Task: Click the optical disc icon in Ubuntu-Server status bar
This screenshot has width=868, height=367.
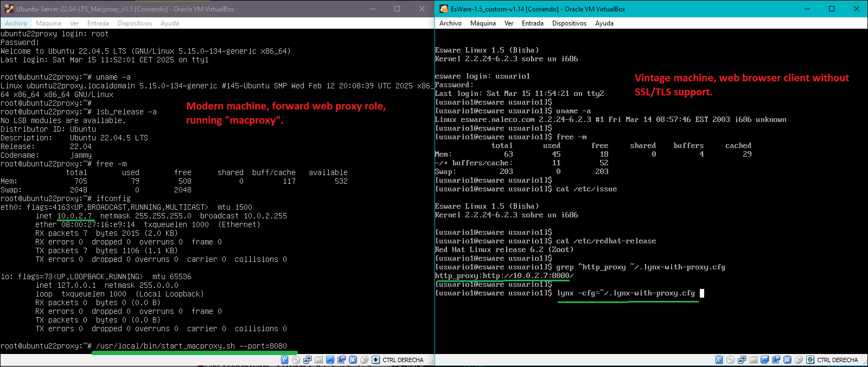Action: [x=296, y=359]
